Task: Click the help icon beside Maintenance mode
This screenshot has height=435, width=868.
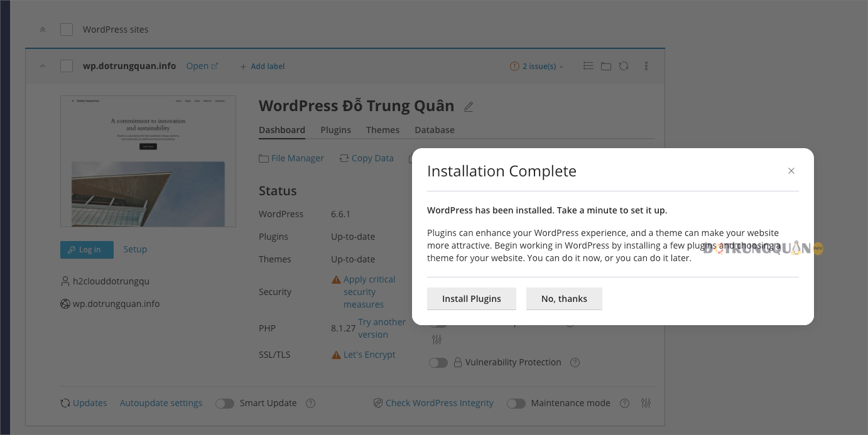Action: pyautogui.click(x=624, y=403)
